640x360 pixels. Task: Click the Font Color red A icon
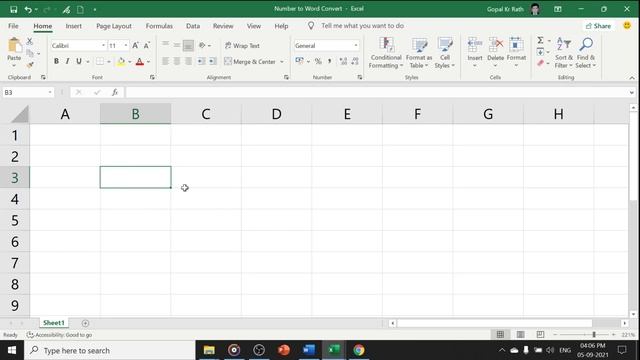(x=140, y=62)
